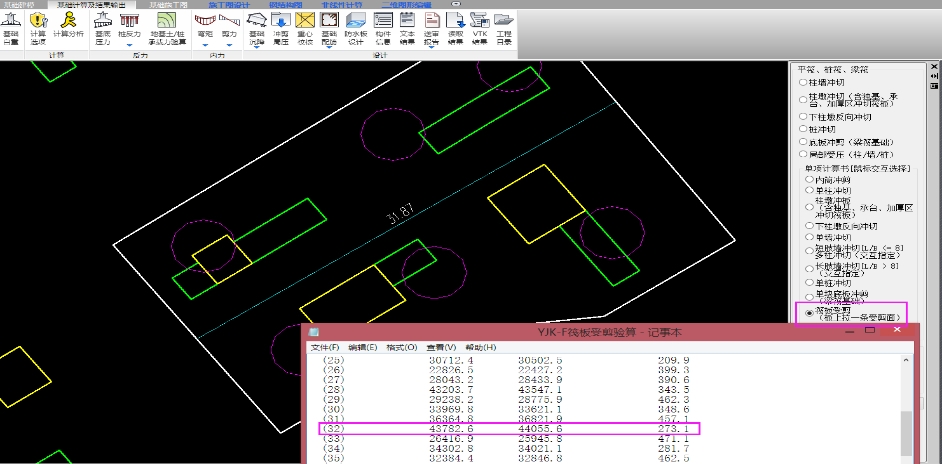942x464 pixels.
Task: Expand dropdown arrow under 弯矩
Action: click(x=205, y=45)
